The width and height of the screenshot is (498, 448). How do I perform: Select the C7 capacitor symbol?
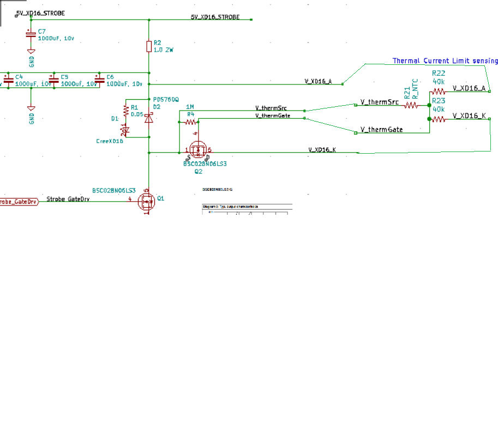pyautogui.click(x=31, y=34)
